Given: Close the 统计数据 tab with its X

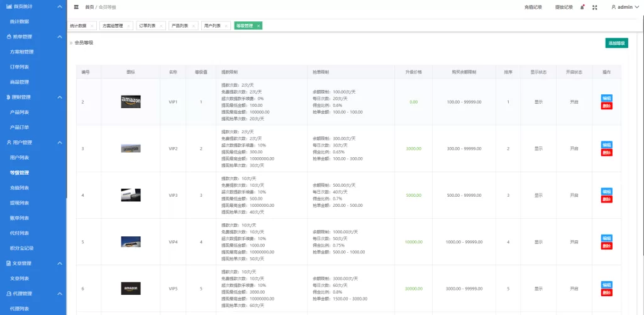Looking at the screenshot, I should pos(92,26).
